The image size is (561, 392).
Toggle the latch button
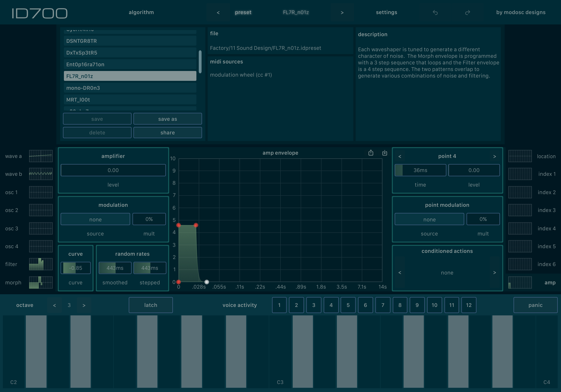151,305
